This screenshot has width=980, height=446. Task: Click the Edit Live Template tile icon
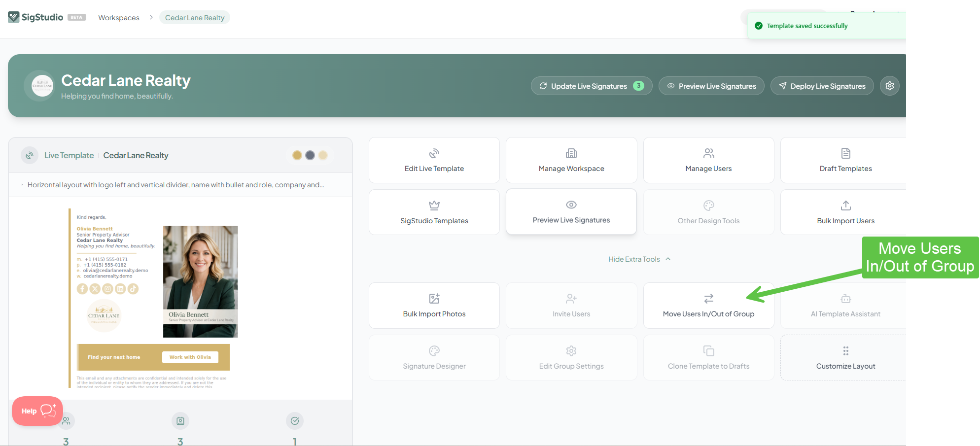[434, 153]
